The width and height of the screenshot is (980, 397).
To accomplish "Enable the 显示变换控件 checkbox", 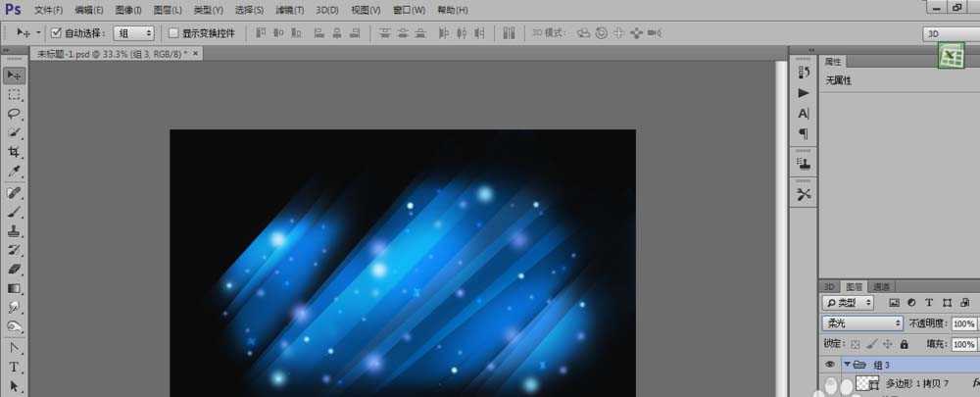I will coord(173,32).
